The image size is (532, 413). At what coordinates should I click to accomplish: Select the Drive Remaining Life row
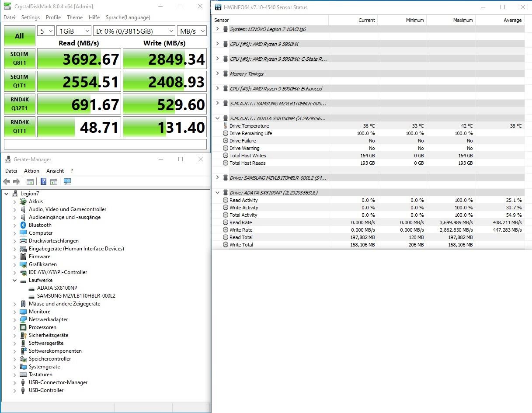pyautogui.click(x=368, y=133)
